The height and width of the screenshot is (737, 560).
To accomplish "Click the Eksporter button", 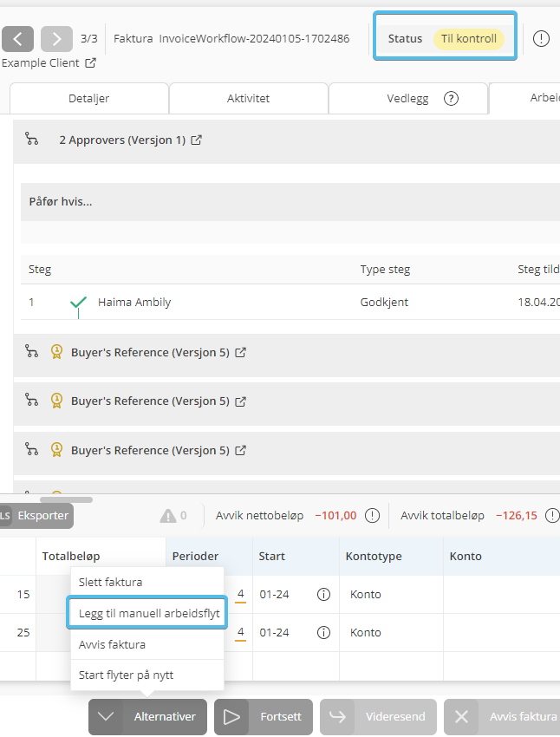I will [x=41, y=516].
